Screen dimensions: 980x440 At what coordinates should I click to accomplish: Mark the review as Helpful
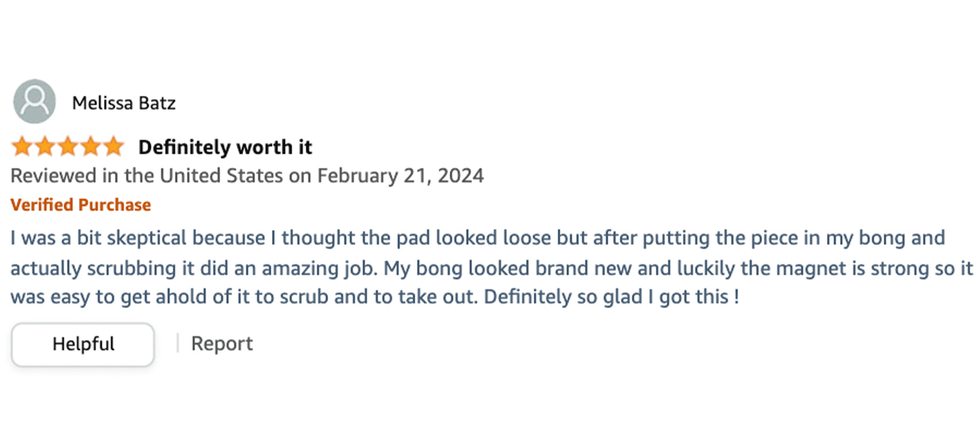(83, 344)
